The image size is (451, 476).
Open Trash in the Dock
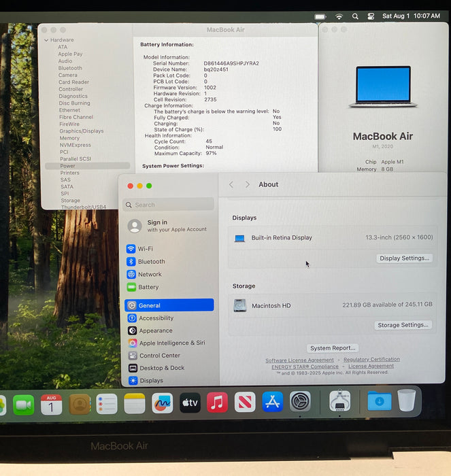[x=406, y=400]
